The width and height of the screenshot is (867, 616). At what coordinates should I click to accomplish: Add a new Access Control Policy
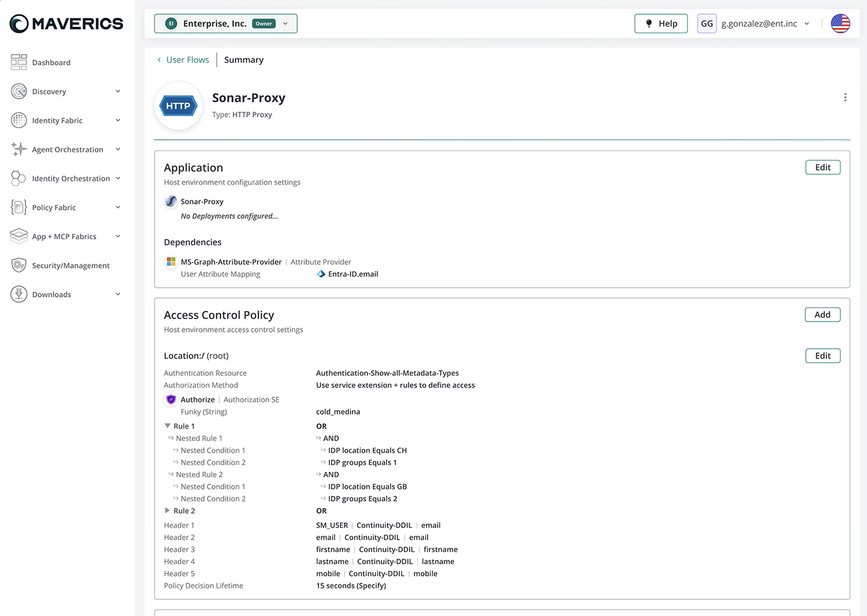coord(822,315)
